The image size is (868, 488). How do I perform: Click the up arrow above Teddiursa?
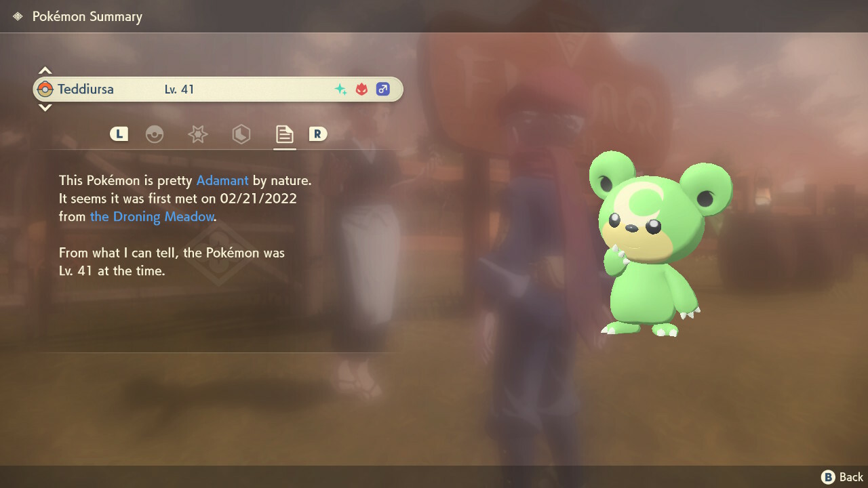click(45, 70)
